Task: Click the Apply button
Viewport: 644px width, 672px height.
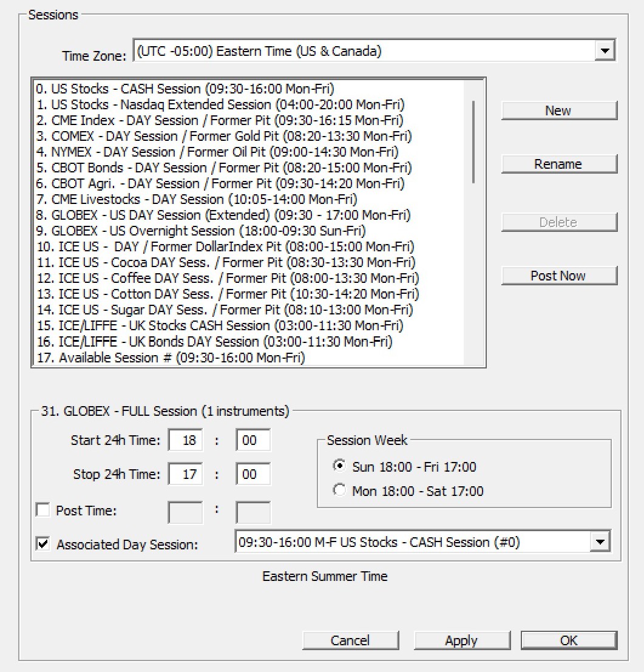Action: [462, 640]
